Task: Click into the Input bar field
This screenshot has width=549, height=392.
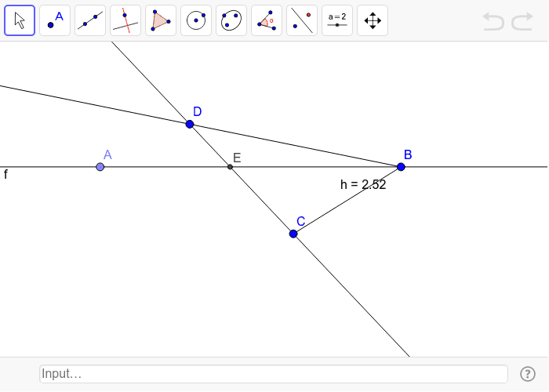Action: tap(274, 374)
